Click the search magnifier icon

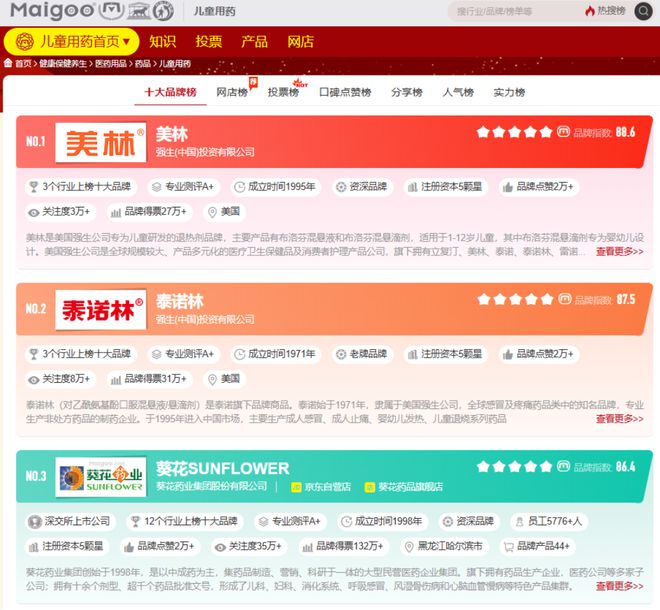(643, 11)
